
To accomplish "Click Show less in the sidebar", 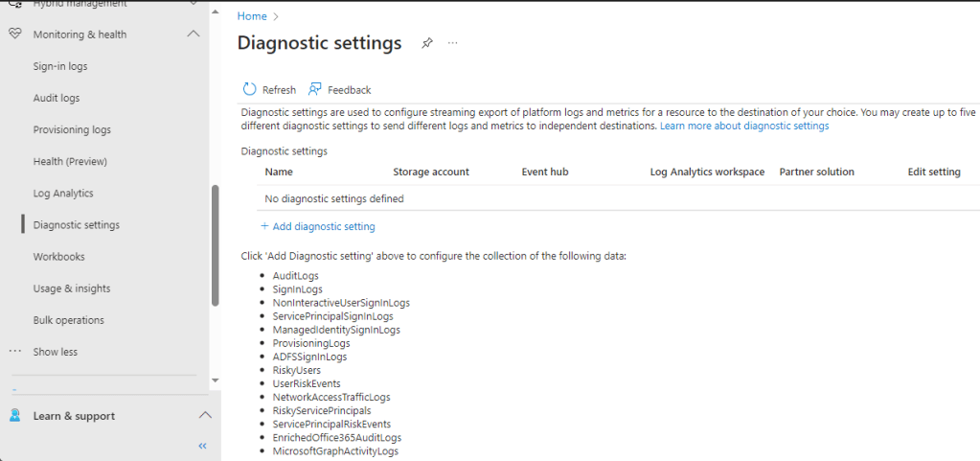I will [x=56, y=352].
